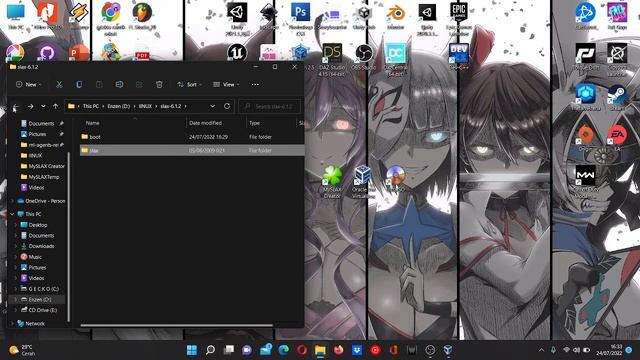
Task: Expand address bar history dropdown chevron
Action: pyautogui.click(x=213, y=106)
